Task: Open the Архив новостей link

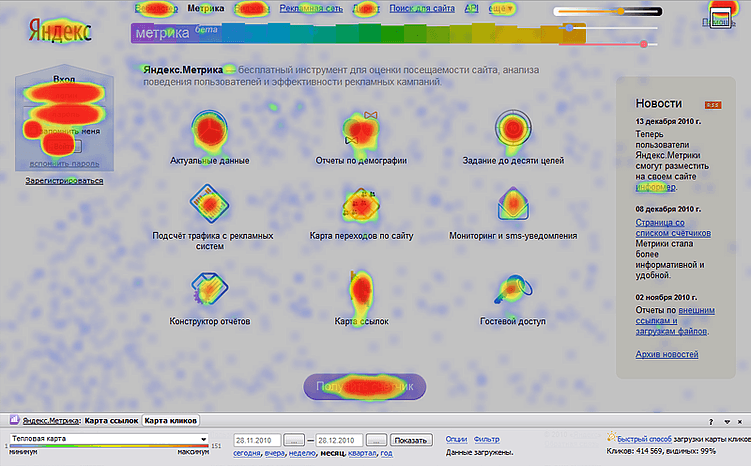Action: pyautogui.click(x=667, y=354)
